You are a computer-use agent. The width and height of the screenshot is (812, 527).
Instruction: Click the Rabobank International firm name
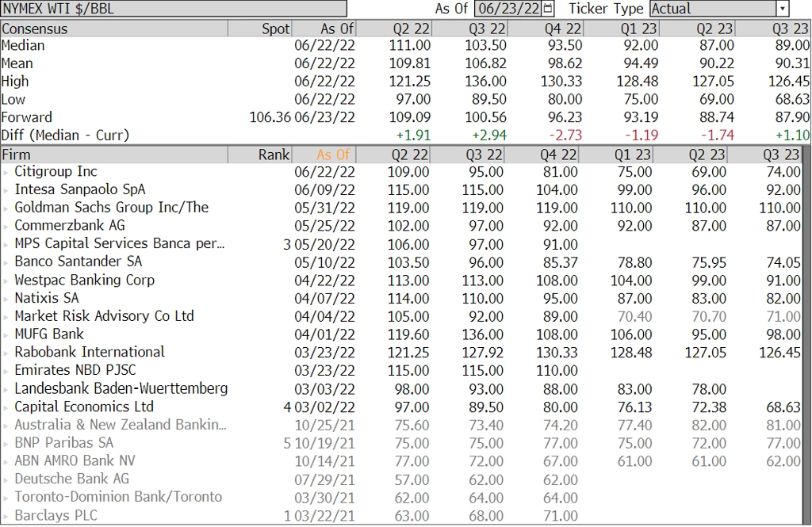pos(90,352)
